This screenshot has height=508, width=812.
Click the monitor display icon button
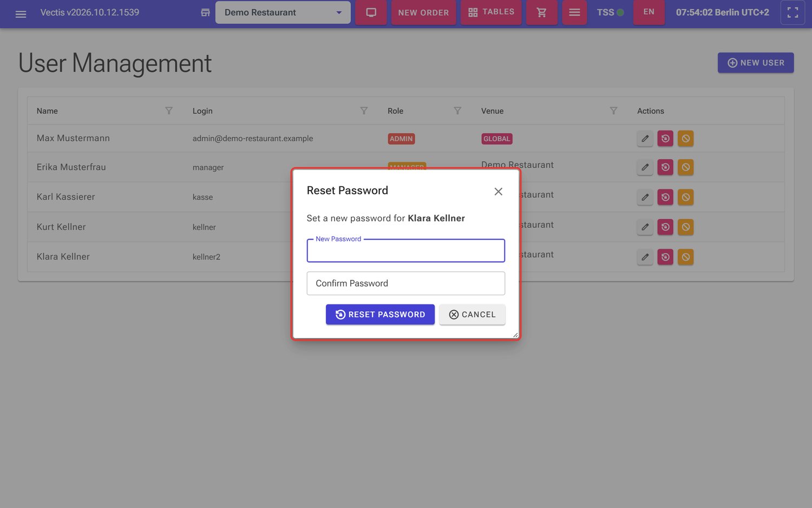coord(371,12)
